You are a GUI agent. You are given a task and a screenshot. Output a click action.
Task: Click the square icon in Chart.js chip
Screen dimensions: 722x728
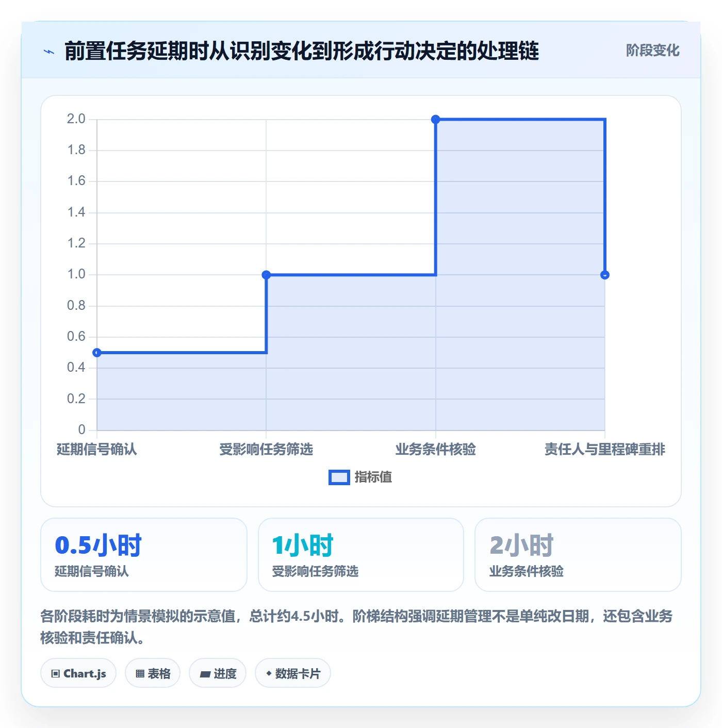56,674
